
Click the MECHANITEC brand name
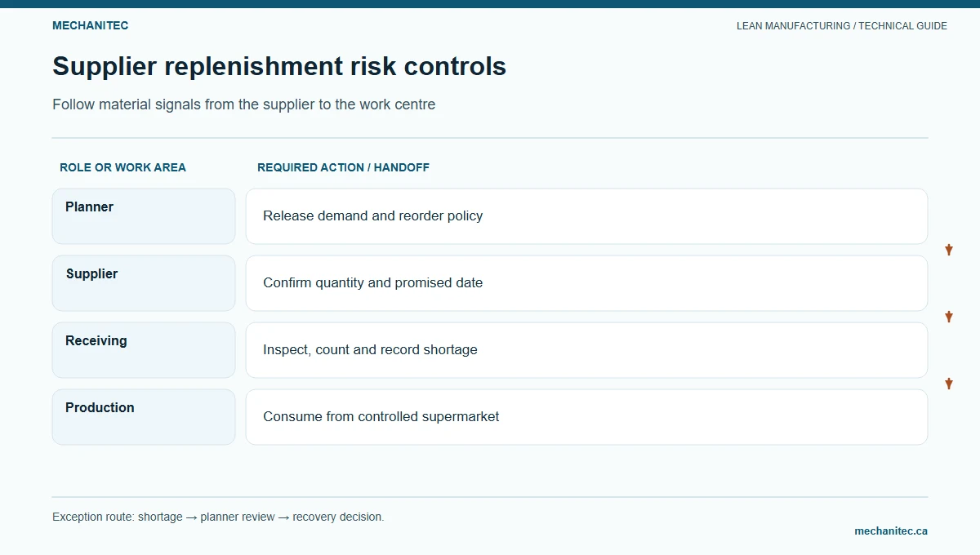click(90, 25)
